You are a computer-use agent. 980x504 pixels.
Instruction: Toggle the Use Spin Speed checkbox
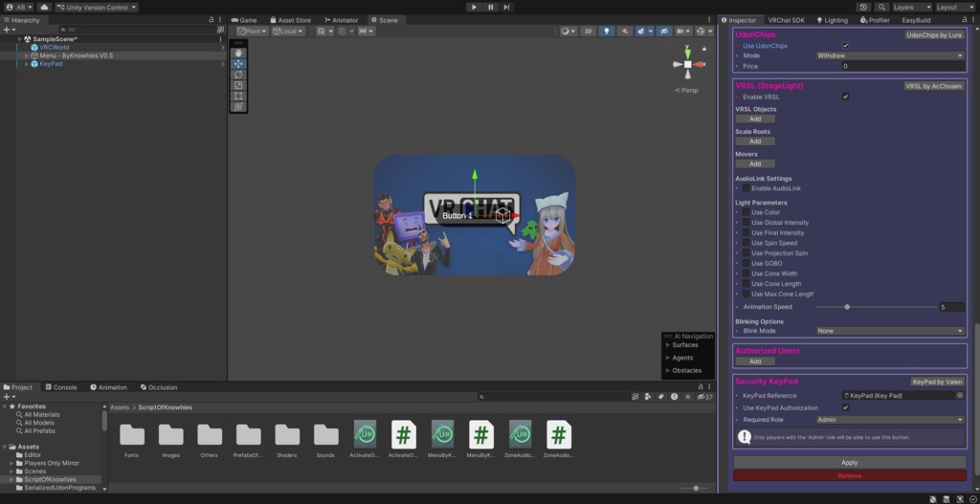pyautogui.click(x=746, y=243)
